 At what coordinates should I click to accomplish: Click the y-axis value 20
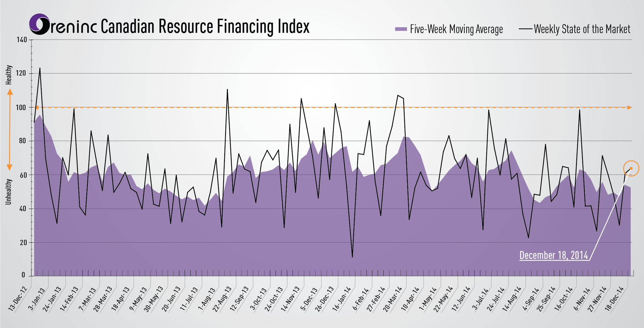tap(23, 243)
